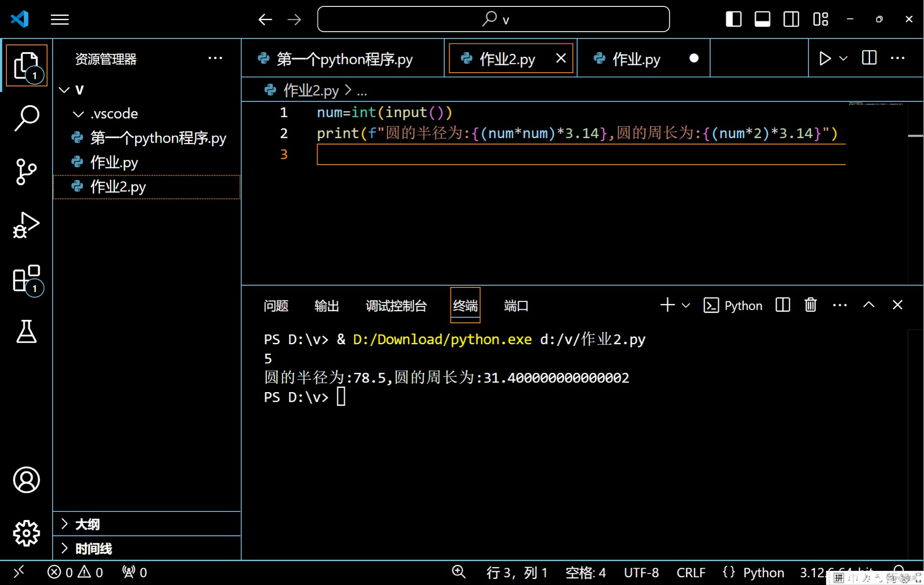Run the Python file with play button
The height and width of the screenshot is (585, 924).
[x=825, y=58]
